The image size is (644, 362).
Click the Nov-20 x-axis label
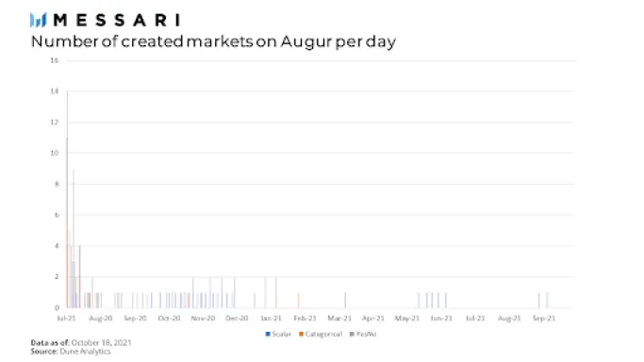point(203,318)
